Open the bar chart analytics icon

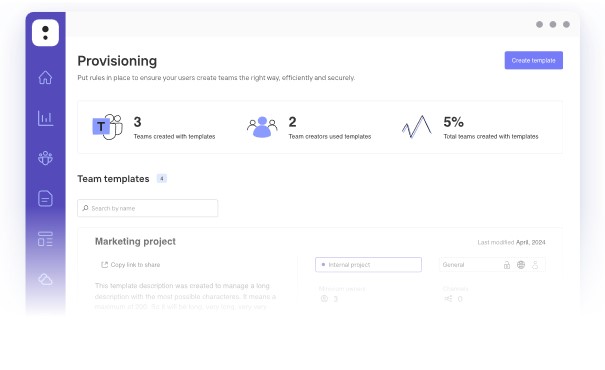[45, 118]
